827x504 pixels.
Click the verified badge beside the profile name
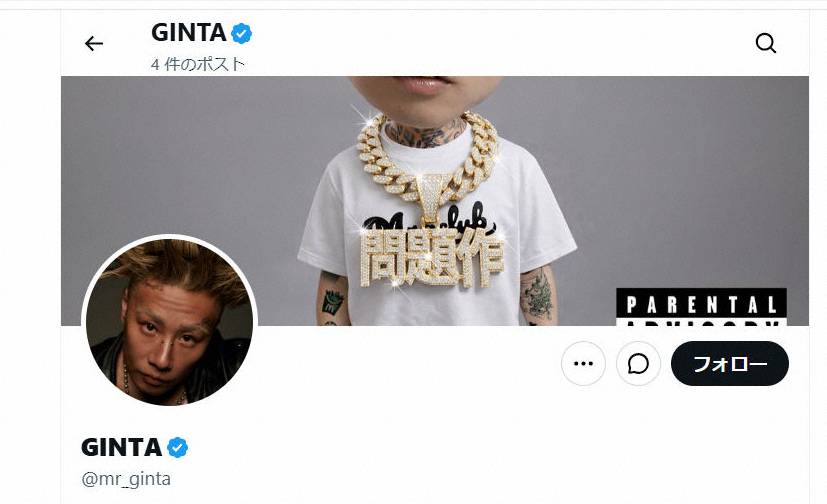[x=177, y=448]
